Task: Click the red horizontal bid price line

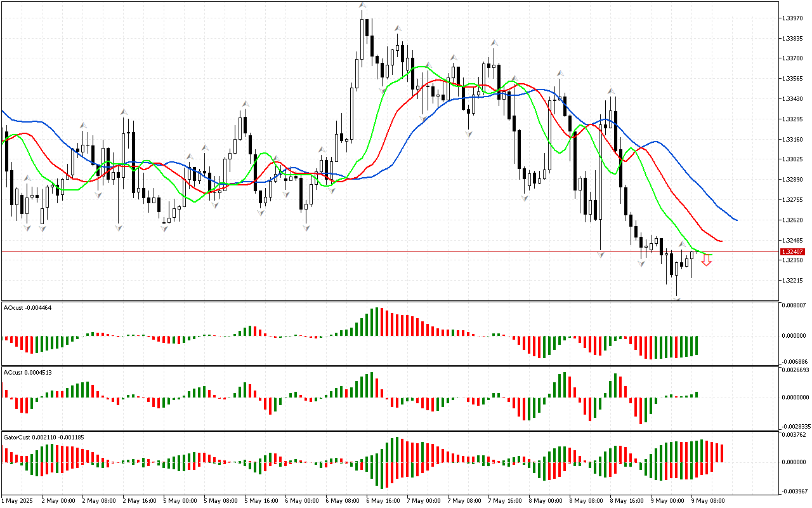Action: coord(381,252)
